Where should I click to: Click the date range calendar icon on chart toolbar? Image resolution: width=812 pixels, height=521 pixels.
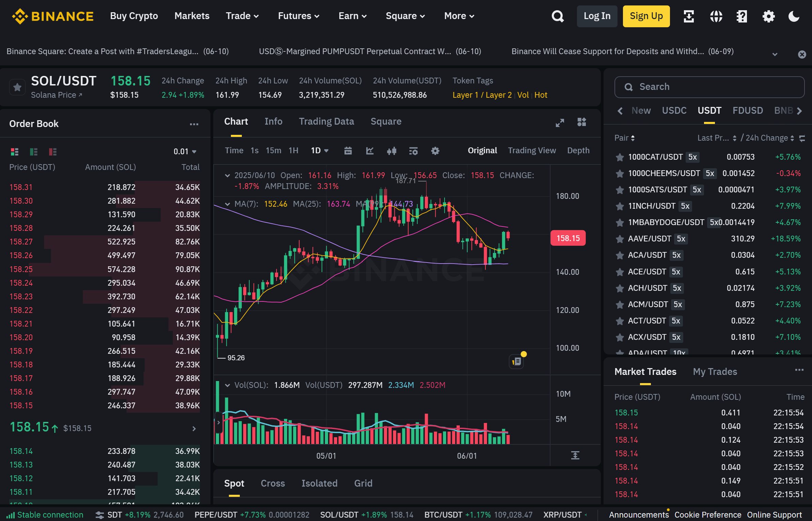coord(348,151)
